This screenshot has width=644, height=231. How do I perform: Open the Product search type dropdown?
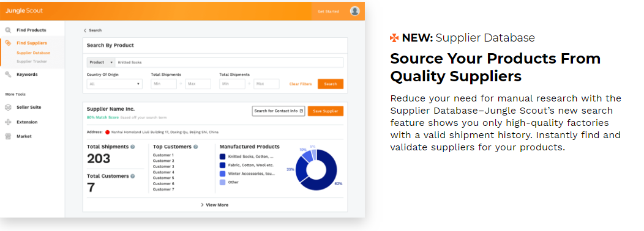click(x=101, y=62)
